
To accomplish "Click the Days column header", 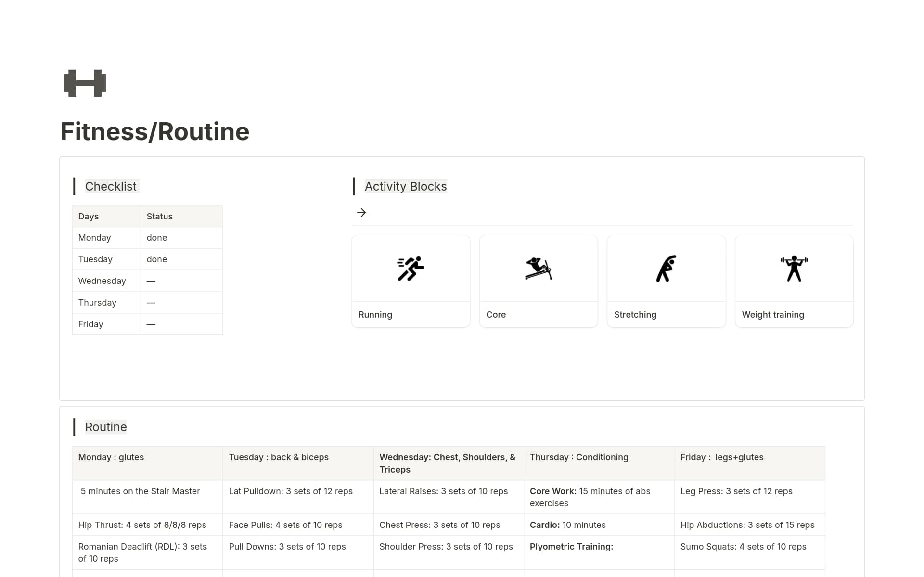I will point(89,216).
